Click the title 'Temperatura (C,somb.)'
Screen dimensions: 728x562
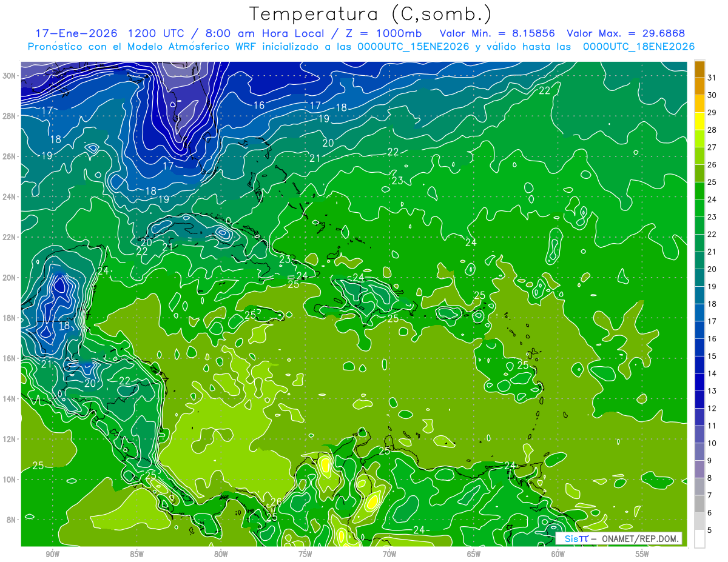point(370,13)
